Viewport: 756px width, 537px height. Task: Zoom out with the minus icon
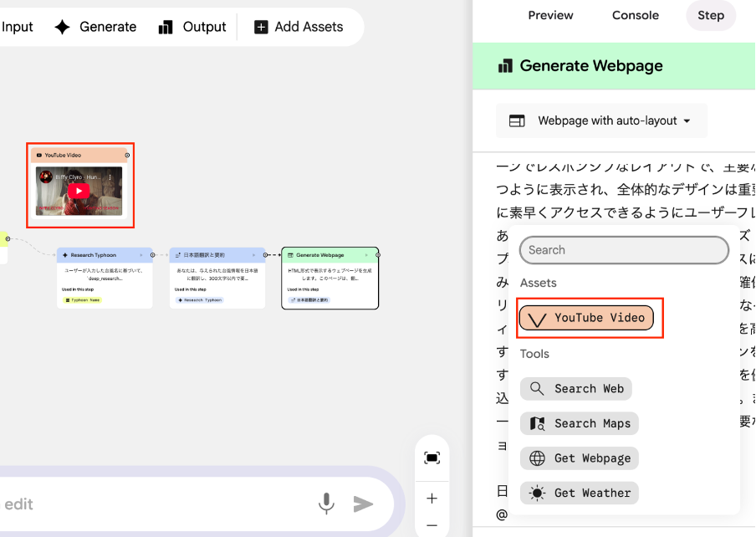pyautogui.click(x=432, y=525)
